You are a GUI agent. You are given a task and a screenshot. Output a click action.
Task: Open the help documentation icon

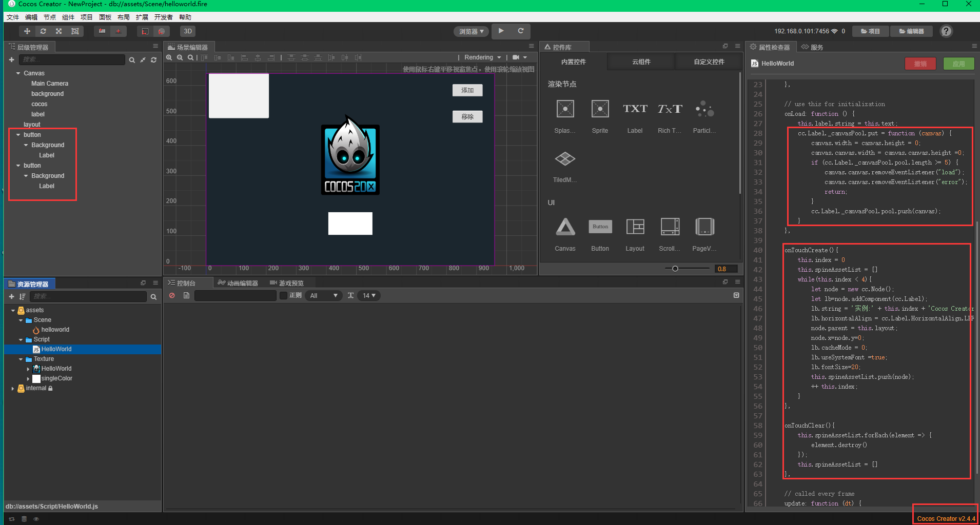[x=946, y=31]
